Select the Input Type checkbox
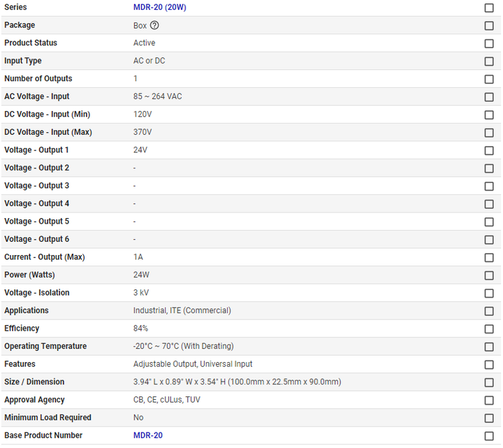The width and height of the screenshot is (503, 448). [489, 62]
